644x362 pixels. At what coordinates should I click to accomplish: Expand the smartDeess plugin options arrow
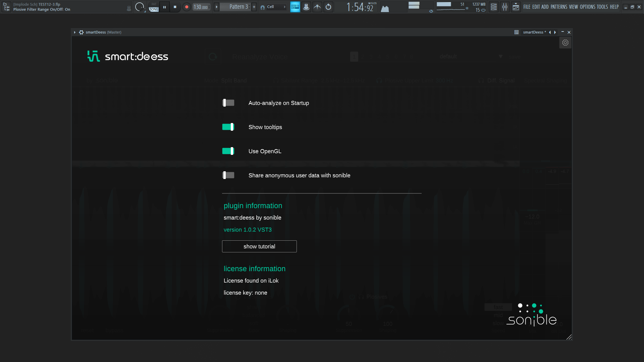click(x=75, y=32)
